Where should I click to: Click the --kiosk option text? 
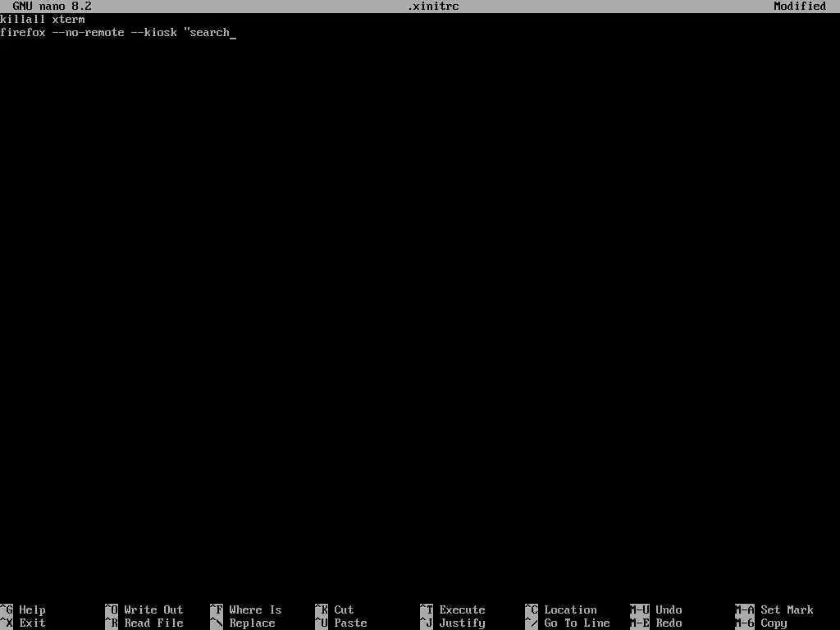click(x=153, y=33)
